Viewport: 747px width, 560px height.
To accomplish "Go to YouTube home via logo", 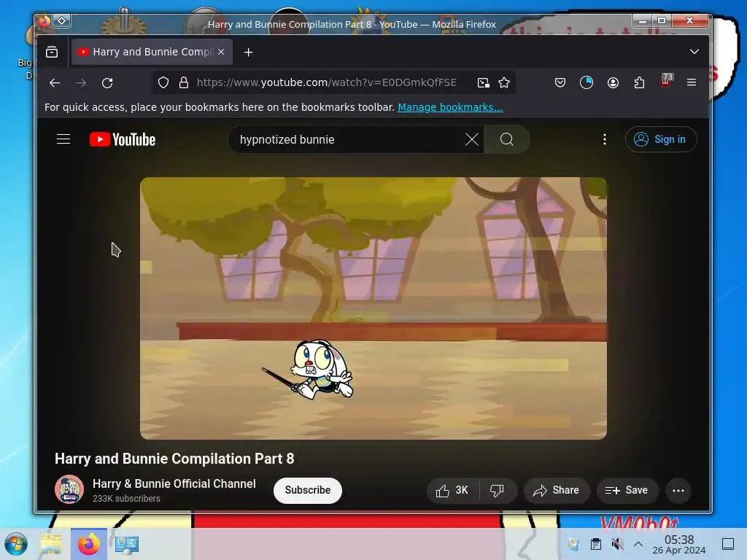I will [x=123, y=139].
